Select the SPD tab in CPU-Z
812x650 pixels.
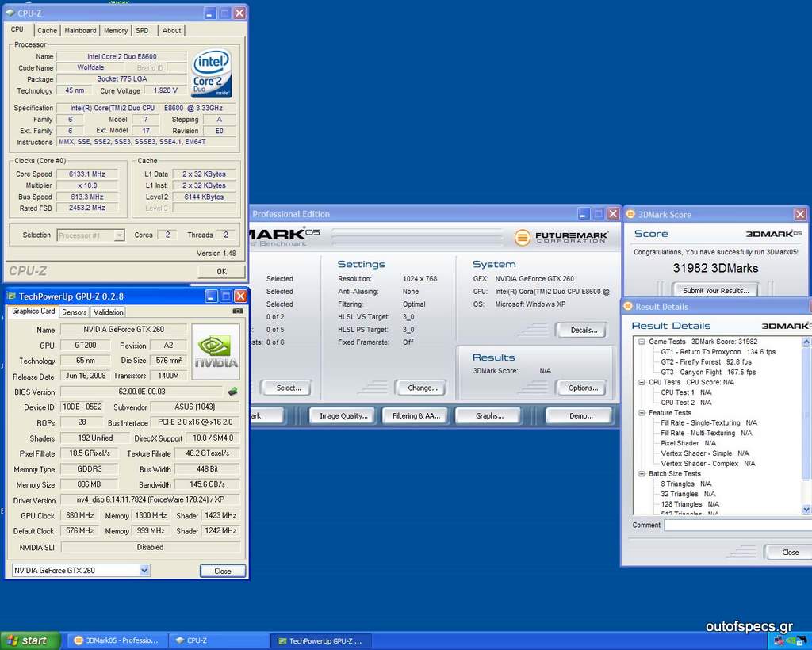click(x=142, y=31)
